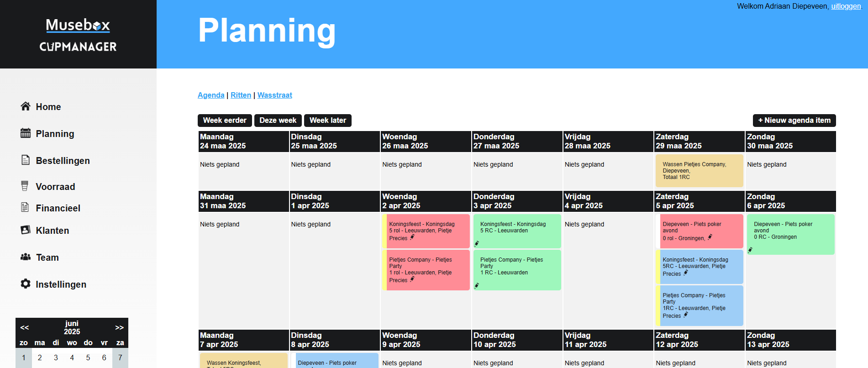Open the Financieel menu item
Viewport: 868px width, 368px height.
click(58, 208)
